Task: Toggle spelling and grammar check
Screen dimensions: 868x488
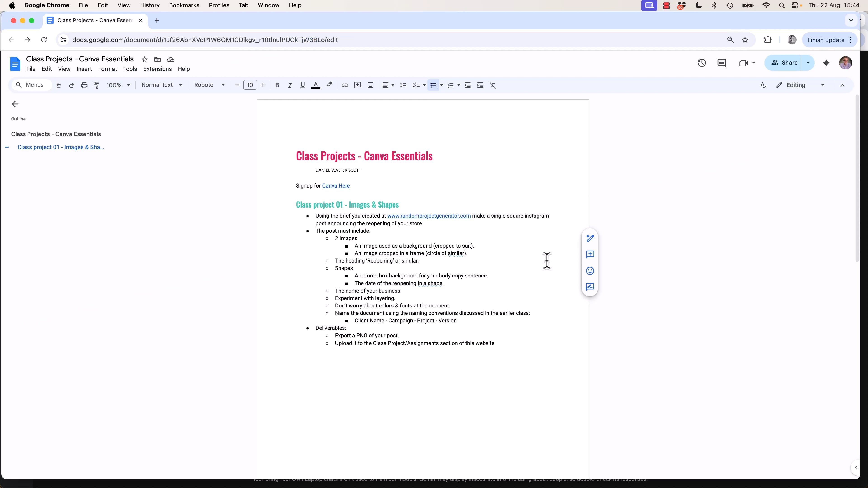Action: pyautogui.click(x=763, y=85)
